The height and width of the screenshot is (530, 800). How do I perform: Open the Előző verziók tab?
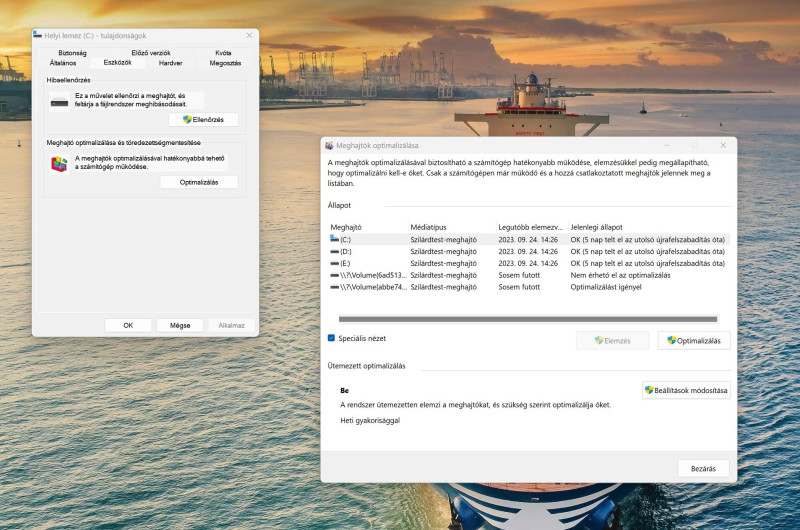(151, 53)
